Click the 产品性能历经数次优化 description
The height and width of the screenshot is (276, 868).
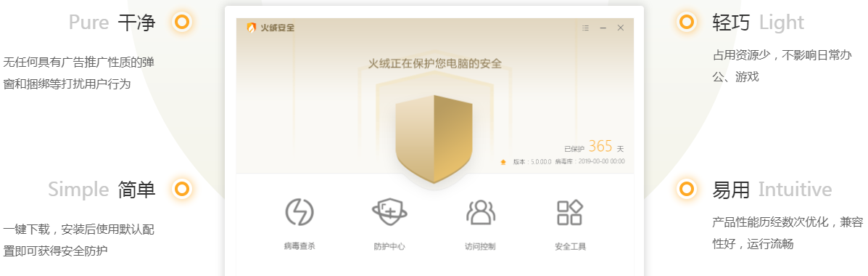(788, 232)
